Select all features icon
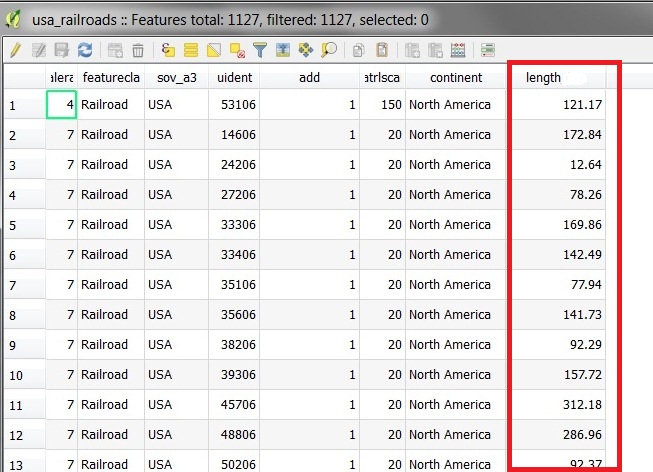 (x=191, y=50)
